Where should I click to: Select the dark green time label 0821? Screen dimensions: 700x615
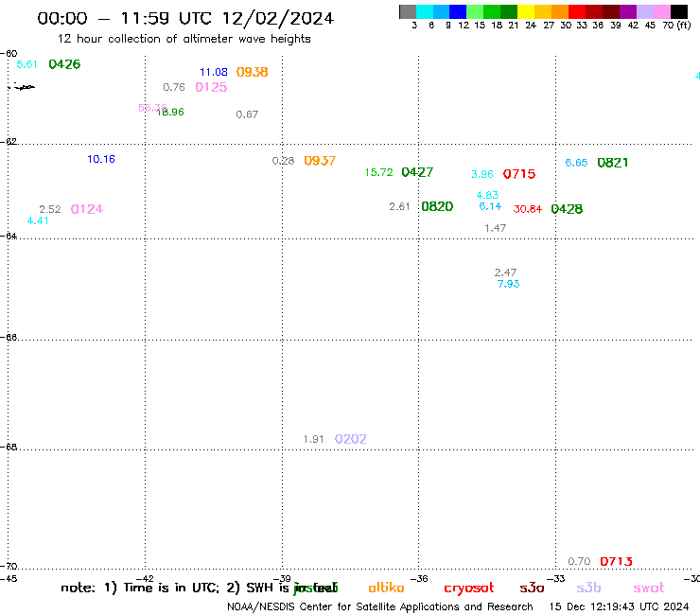coord(613,163)
